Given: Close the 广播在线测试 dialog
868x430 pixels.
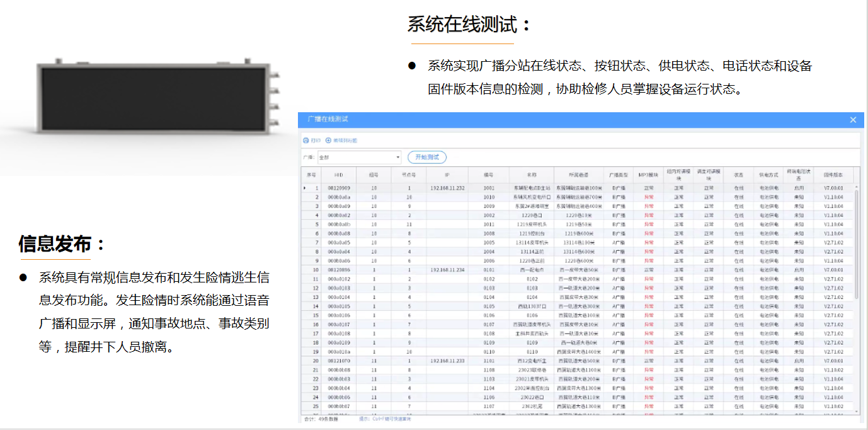Looking at the screenshot, I should pos(853,120).
